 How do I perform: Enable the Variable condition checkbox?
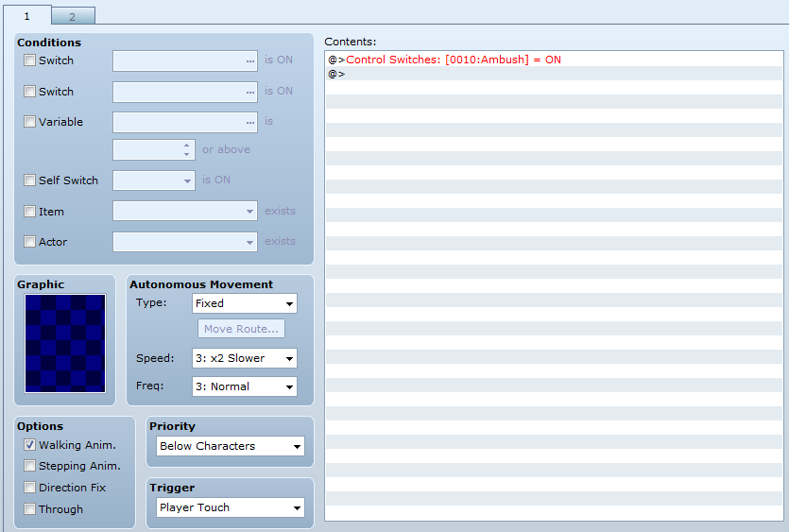point(30,122)
